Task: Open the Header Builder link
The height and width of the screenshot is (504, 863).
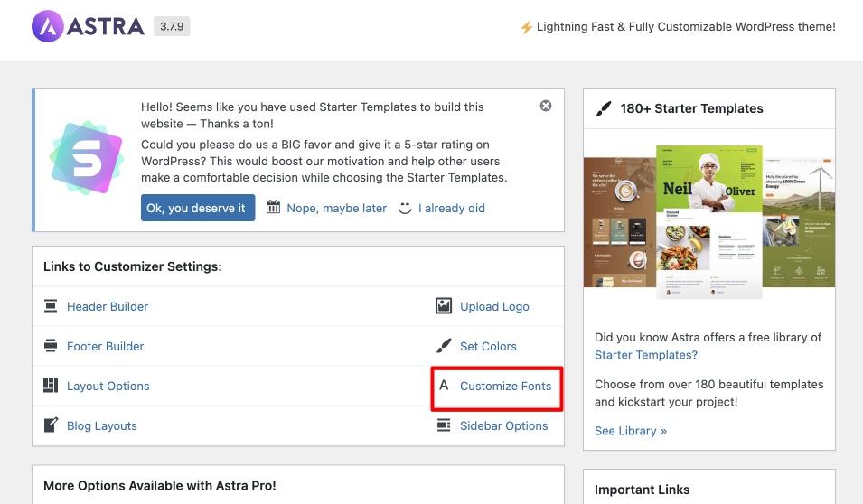Action: pyautogui.click(x=108, y=306)
